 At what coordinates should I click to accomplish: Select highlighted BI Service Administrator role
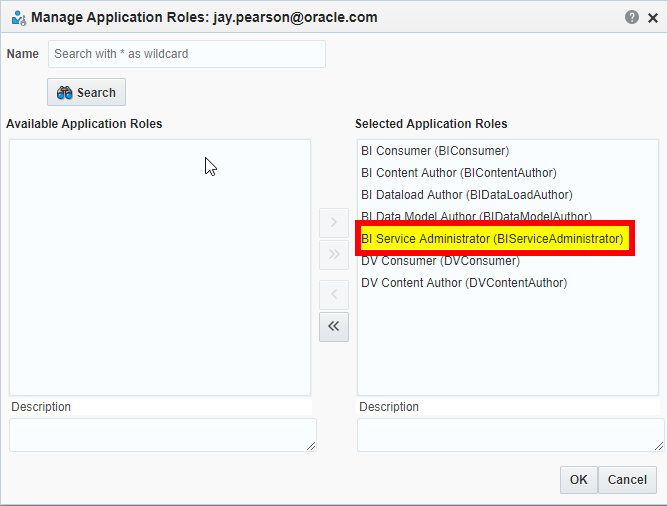click(492, 239)
